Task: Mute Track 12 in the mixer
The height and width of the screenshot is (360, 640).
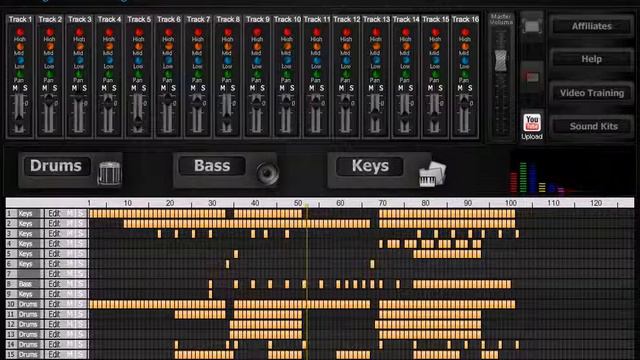Action: (341, 88)
